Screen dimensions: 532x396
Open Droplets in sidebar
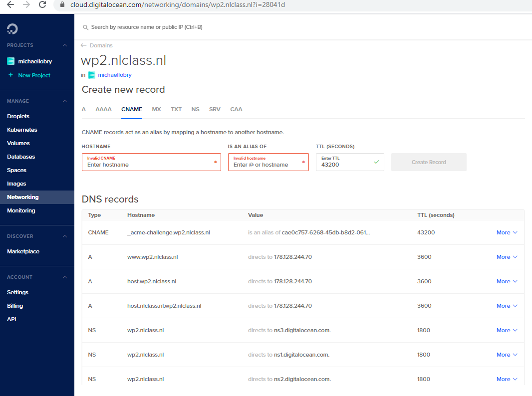pyautogui.click(x=18, y=116)
